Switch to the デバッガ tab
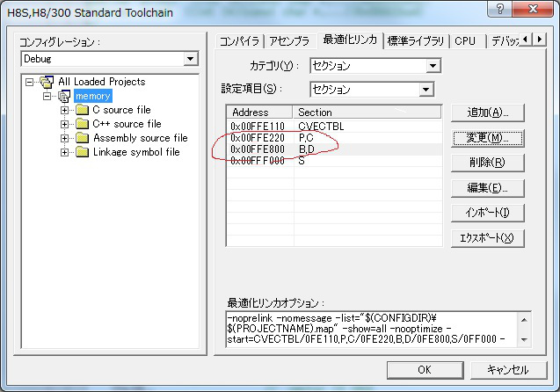This screenshot has width=560, height=392. (x=505, y=41)
